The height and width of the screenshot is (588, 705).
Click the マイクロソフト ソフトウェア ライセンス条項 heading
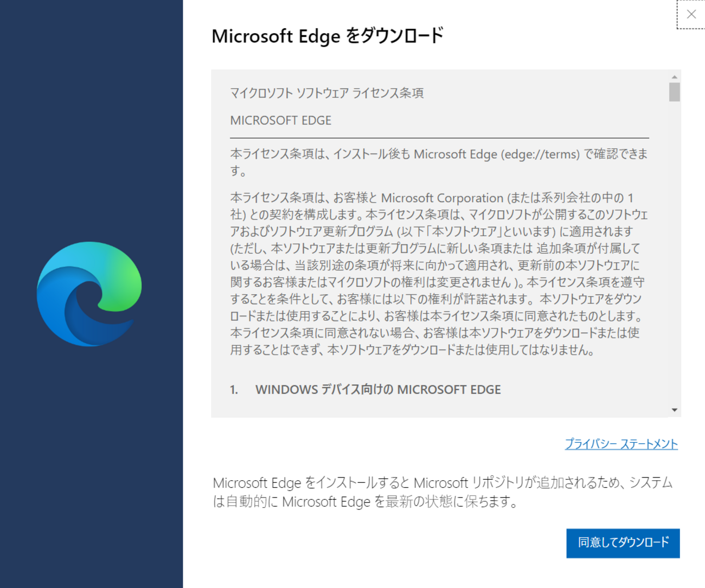coord(326,93)
